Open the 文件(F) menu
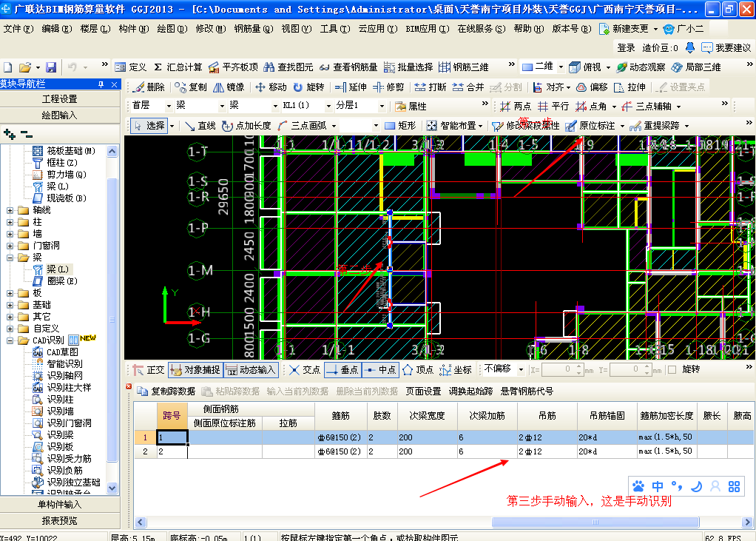The height and width of the screenshot is (541, 756). pyautogui.click(x=18, y=29)
